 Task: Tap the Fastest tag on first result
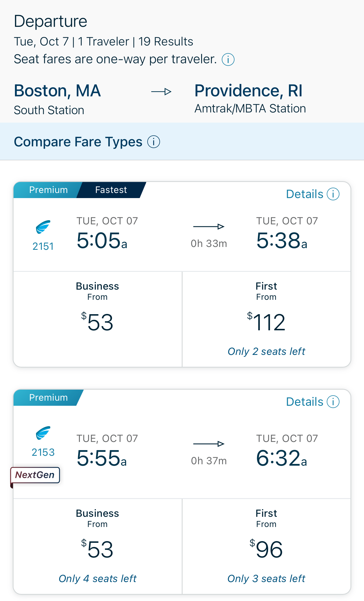pyautogui.click(x=111, y=190)
